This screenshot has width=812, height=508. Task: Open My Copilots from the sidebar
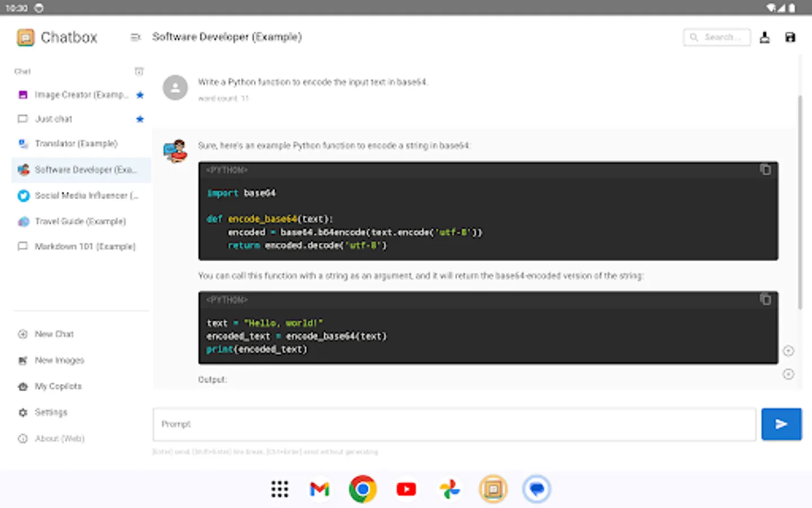point(56,386)
